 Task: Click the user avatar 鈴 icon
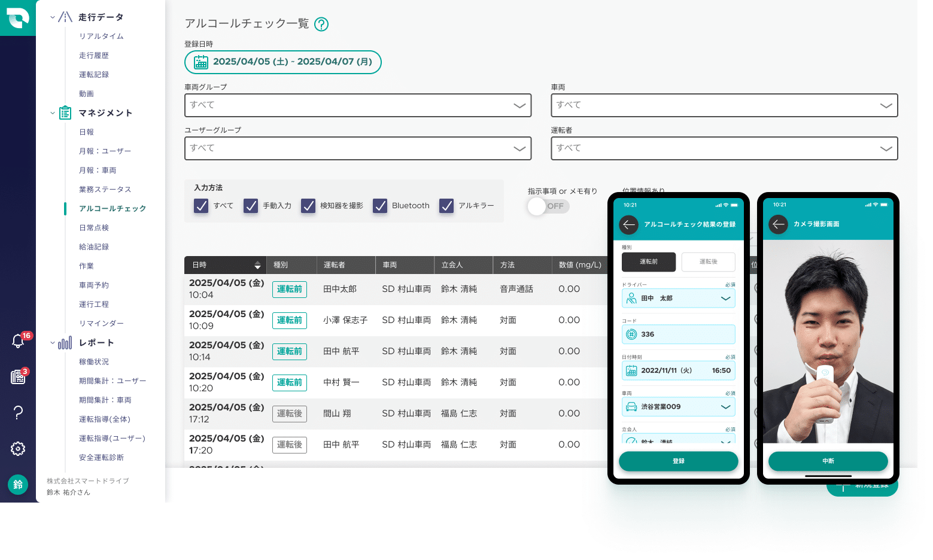coord(18,485)
